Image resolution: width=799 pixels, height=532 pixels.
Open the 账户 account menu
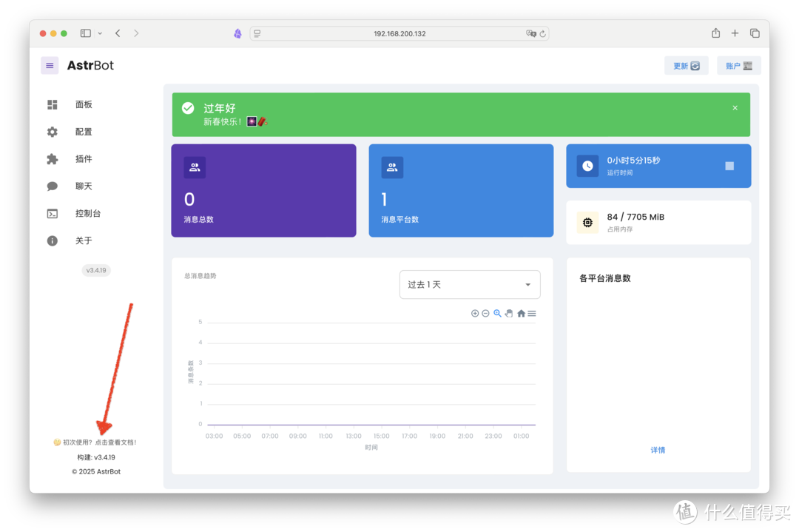click(738, 65)
